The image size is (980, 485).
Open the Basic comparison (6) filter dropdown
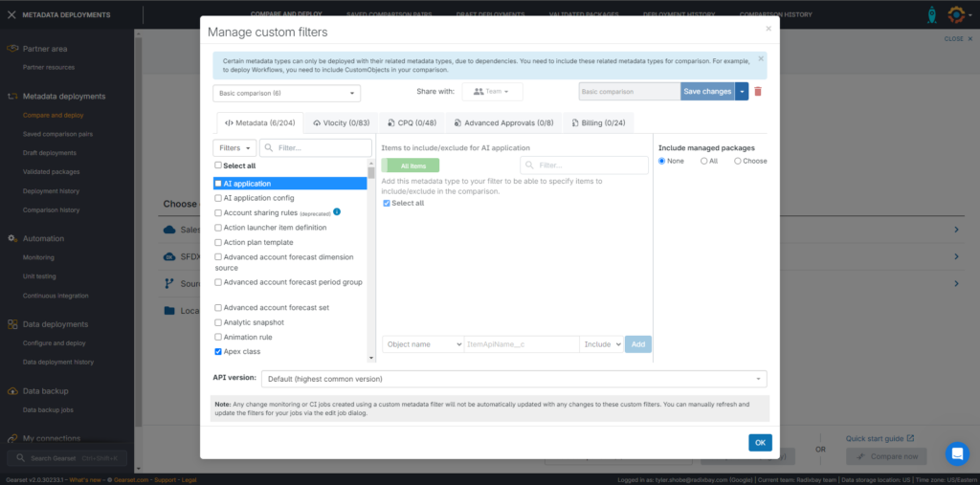287,93
